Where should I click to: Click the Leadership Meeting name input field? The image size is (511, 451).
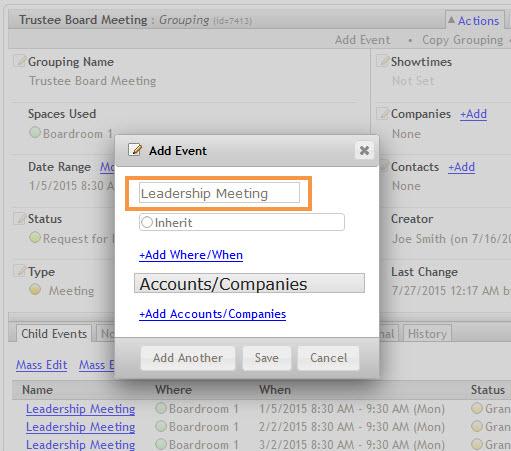[219, 193]
